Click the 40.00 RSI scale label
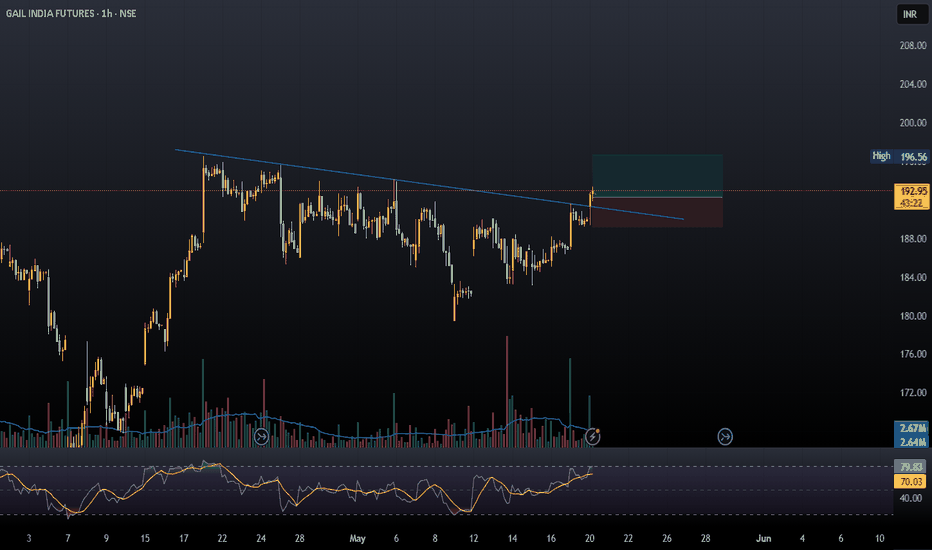The height and width of the screenshot is (550, 932). pos(911,498)
